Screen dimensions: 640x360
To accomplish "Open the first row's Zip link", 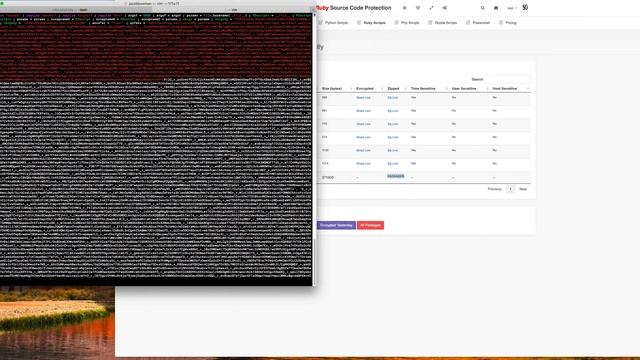I will 393,98.
